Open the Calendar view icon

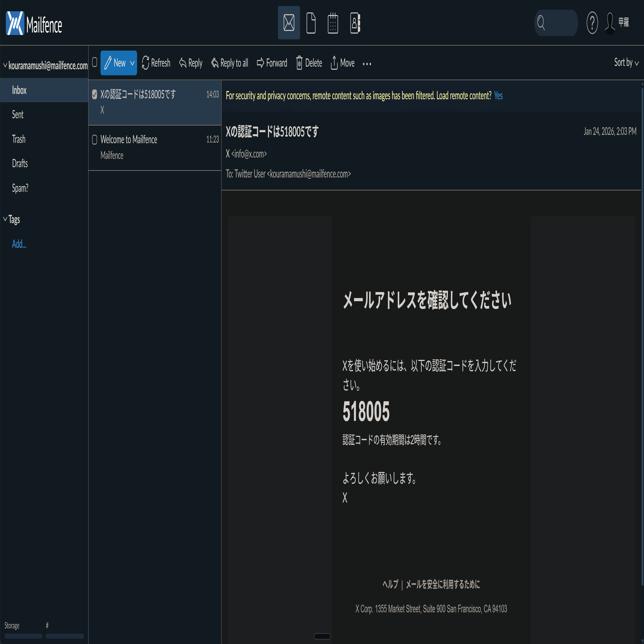[x=333, y=23]
